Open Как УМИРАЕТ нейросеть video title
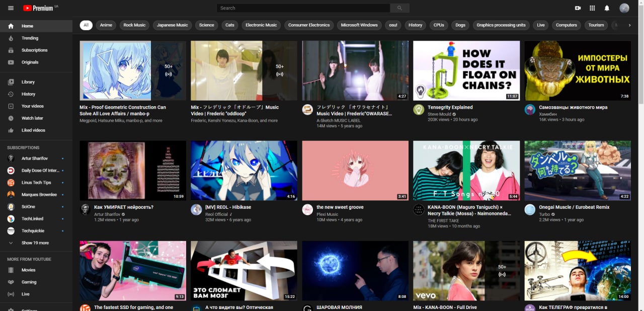 click(x=124, y=207)
